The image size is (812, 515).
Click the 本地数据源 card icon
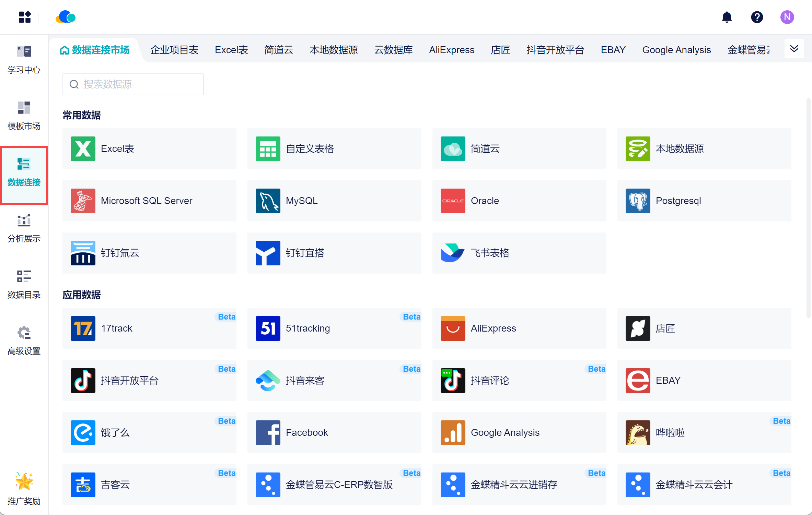638,149
